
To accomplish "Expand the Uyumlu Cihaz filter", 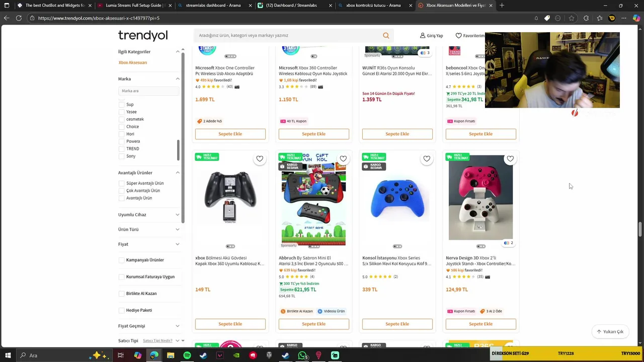I will tap(178, 215).
